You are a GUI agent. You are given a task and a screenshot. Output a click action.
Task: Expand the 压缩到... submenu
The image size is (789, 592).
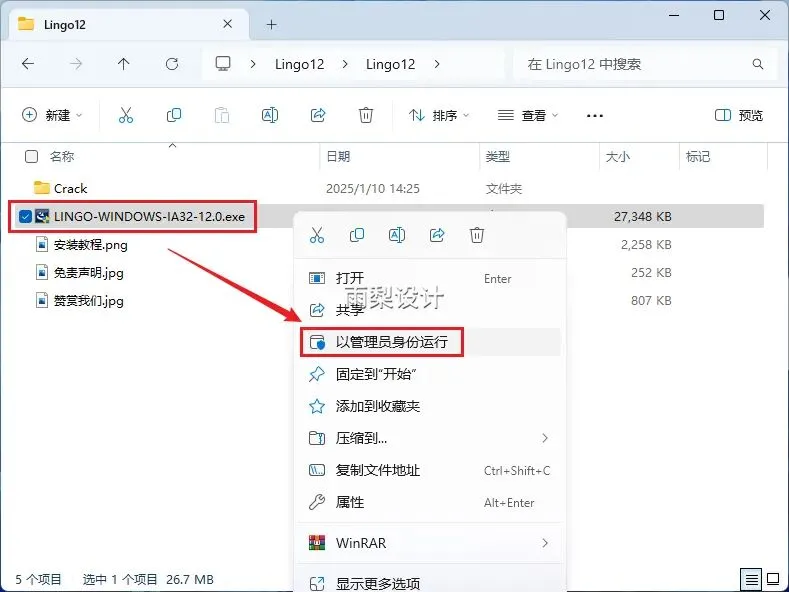tap(545, 438)
